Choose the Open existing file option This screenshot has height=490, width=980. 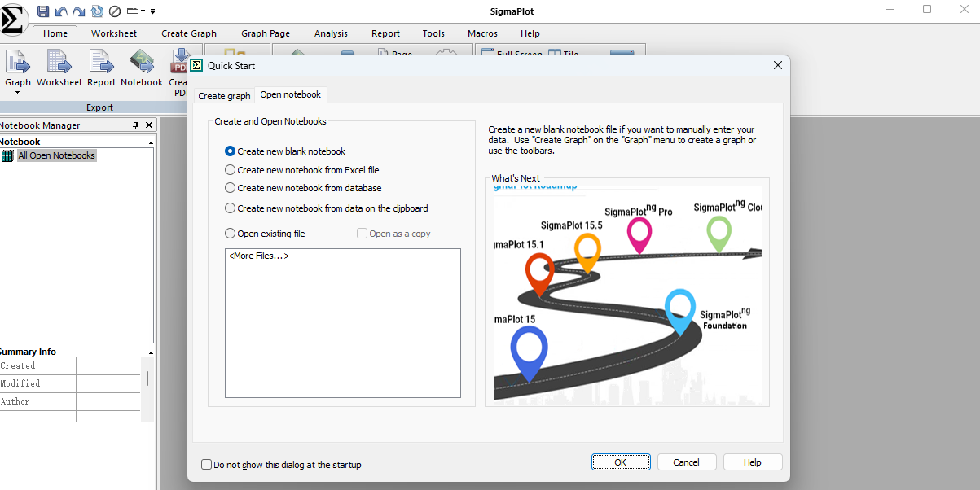click(x=231, y=234)
